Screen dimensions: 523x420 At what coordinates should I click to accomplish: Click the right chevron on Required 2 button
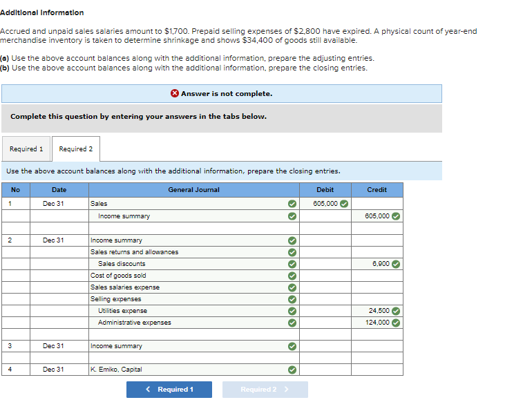coord(286,390)
